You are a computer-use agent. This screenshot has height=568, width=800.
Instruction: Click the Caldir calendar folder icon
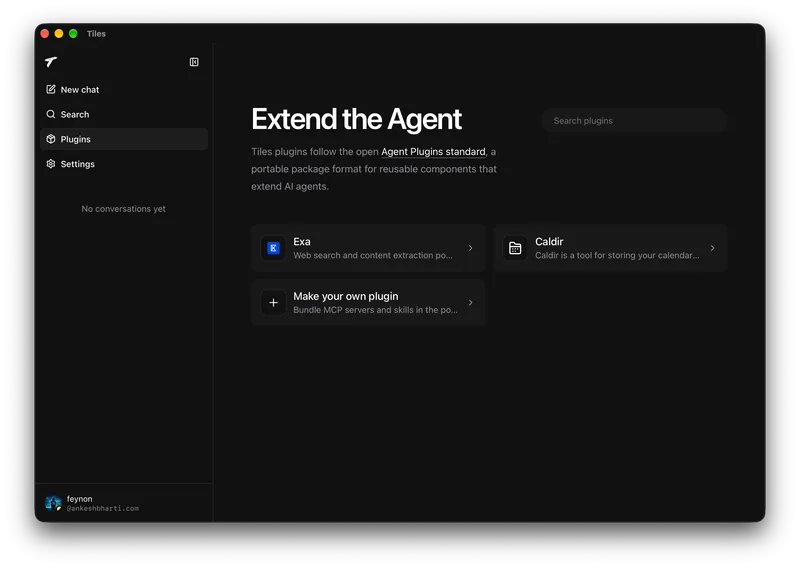(515, 248)
